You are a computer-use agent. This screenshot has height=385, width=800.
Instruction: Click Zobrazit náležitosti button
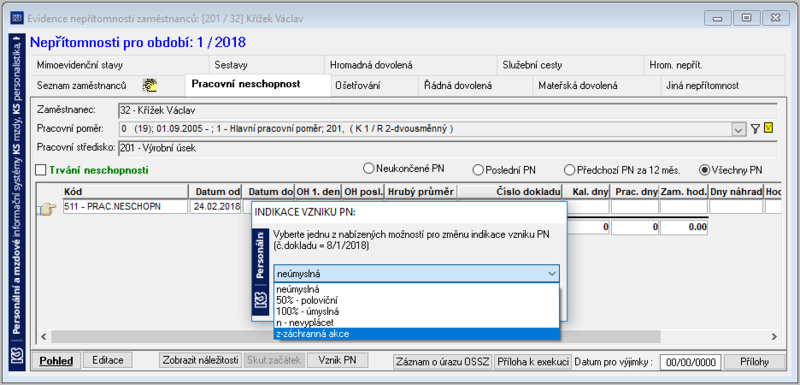pos(200,360)
